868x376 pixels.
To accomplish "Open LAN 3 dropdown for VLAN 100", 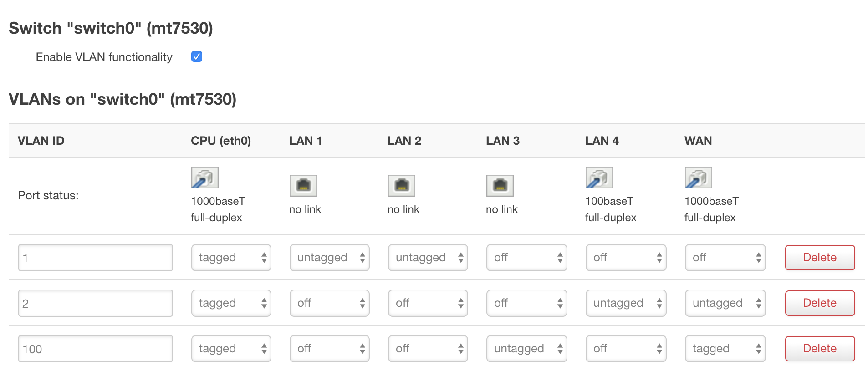I will point(526,349).
